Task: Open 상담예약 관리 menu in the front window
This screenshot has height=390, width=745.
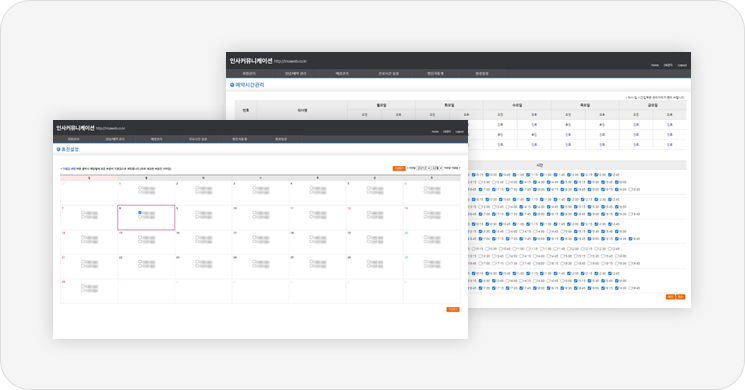Action: [x=115, y=139]
